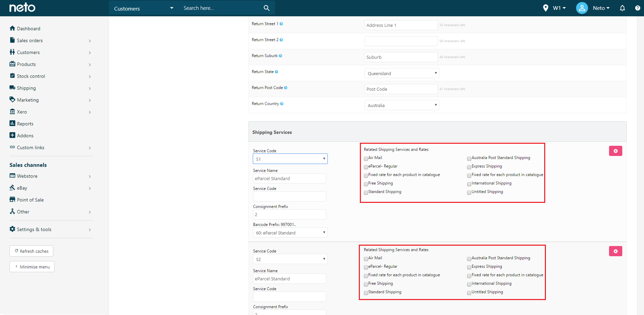This screenshot has height=315, width=644.
Task: Click the Marketing tag icon
Action: [x=13, y=100]
